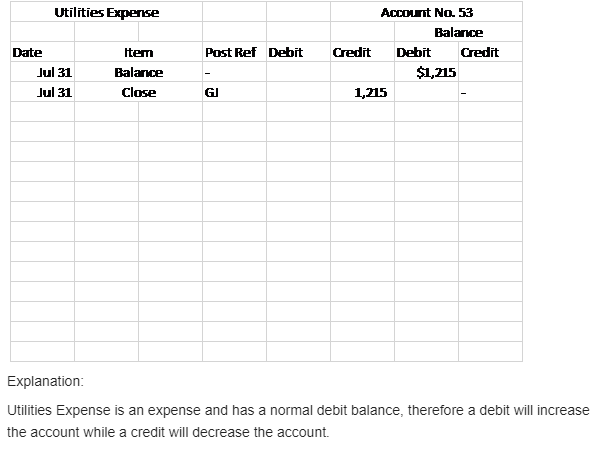Click the Debit header next to Post Ref
The width and height of the screenshot is (606, 458).
286,52
